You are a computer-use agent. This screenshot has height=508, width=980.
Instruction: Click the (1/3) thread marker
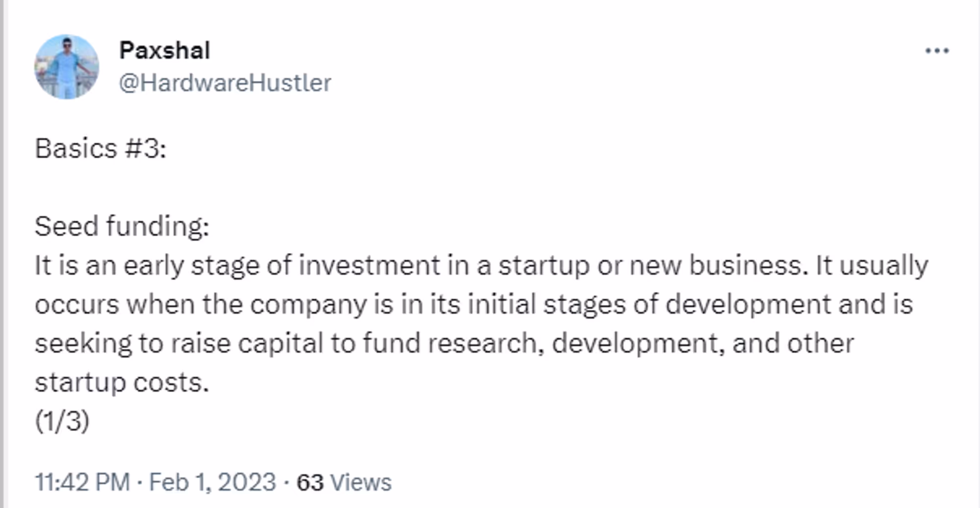pos(62,421)
